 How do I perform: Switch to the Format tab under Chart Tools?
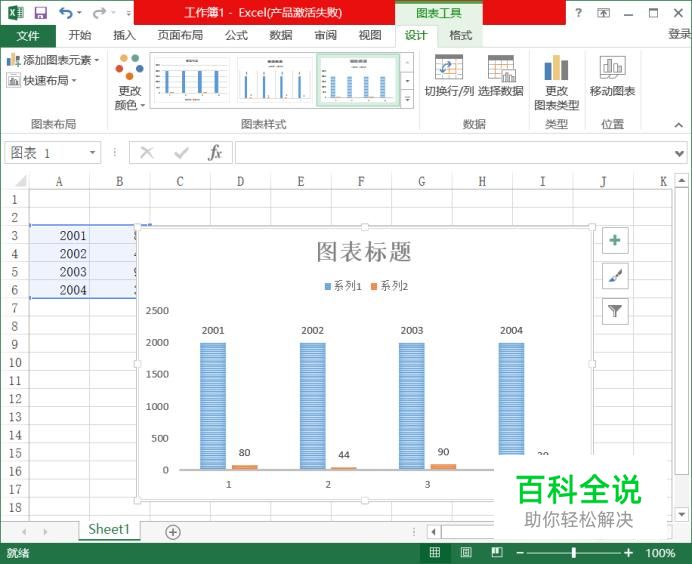click(x=460, y=35)
